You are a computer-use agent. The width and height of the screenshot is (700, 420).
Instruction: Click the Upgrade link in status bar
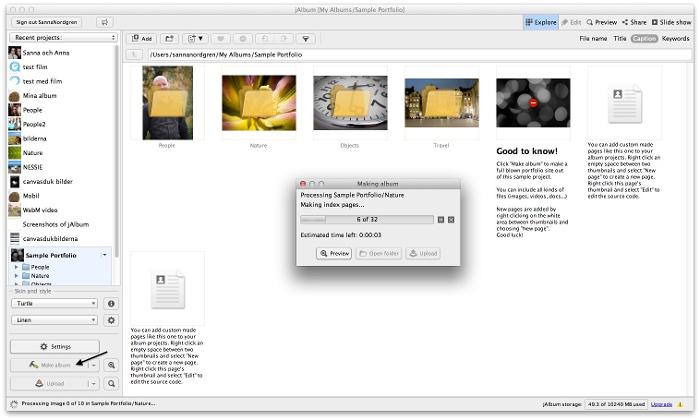(x=661, y=404)
